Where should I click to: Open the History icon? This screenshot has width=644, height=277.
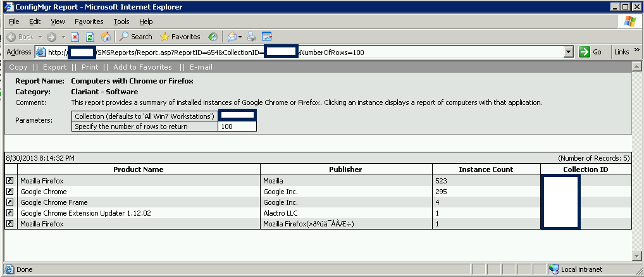point(213,37)
